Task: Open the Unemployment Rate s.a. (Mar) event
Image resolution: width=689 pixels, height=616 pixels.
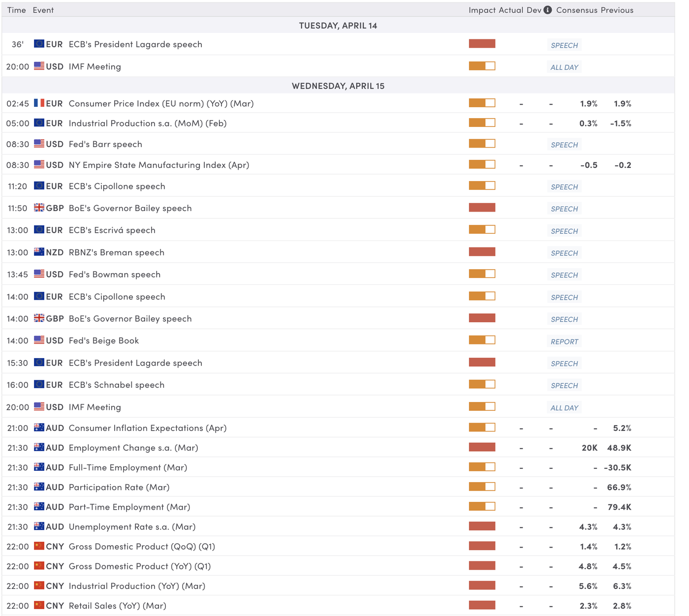Action: tap(132, 527)
